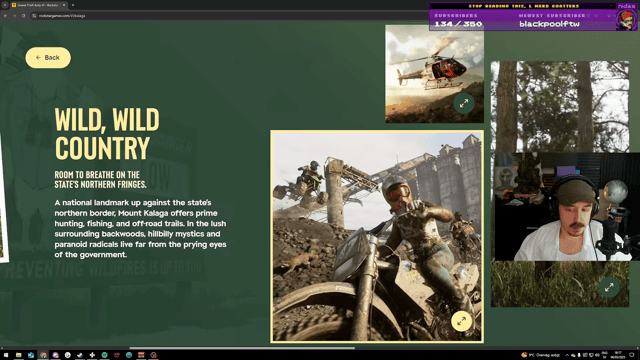Click the streamer avatar in overlay

tap(626, 20)
